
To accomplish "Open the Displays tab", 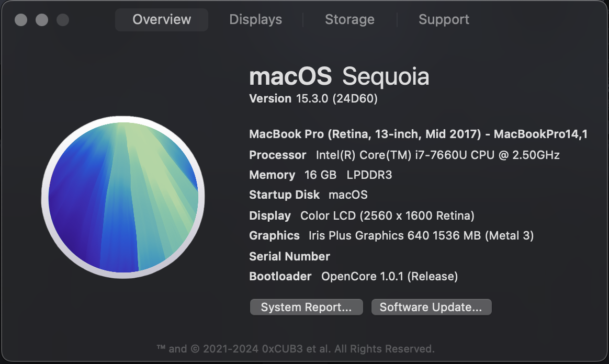I will pos(256,20).
